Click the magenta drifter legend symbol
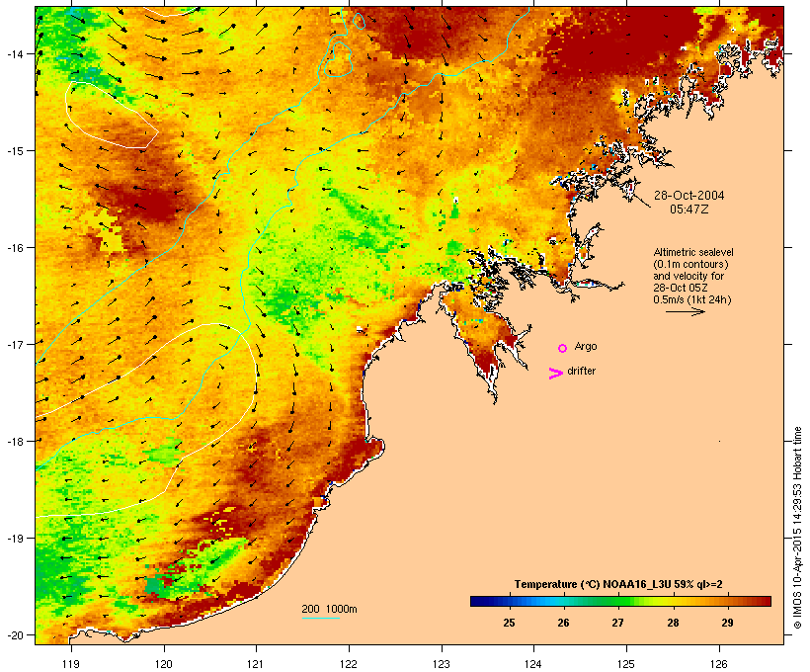The width and height of the screenshot is (810, 672). (x=556, y=374)
